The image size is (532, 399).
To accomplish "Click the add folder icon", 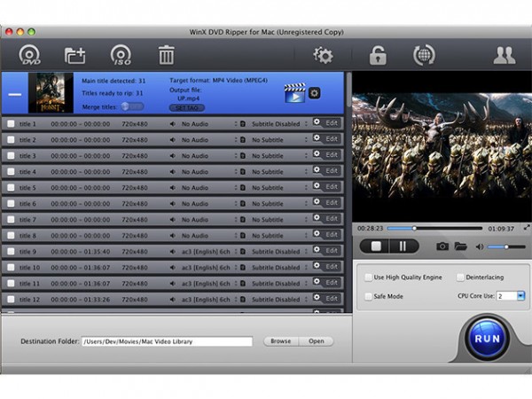I will [74, 55].
